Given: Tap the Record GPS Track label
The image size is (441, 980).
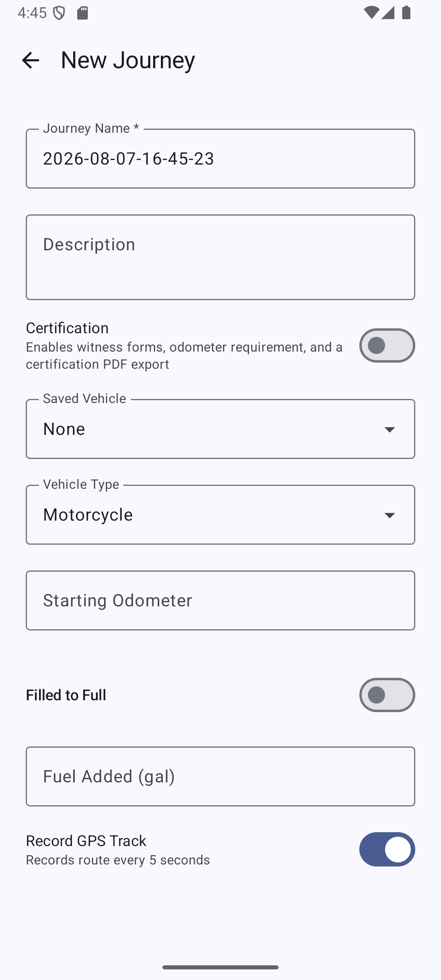Looking at the screenshot, I should [x=86, y=841].
